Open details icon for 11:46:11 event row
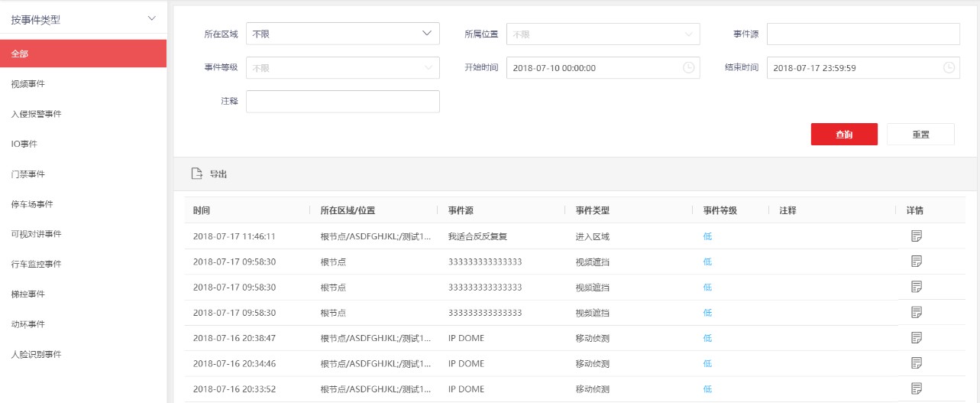Viewport: 980px width, 403px height. (x=917, y=236)
